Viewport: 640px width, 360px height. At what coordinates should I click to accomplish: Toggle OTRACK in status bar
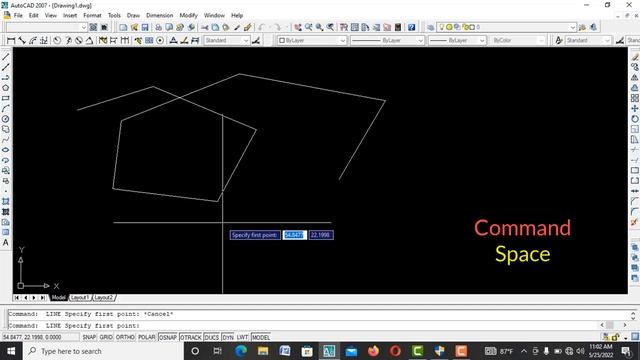191,337
